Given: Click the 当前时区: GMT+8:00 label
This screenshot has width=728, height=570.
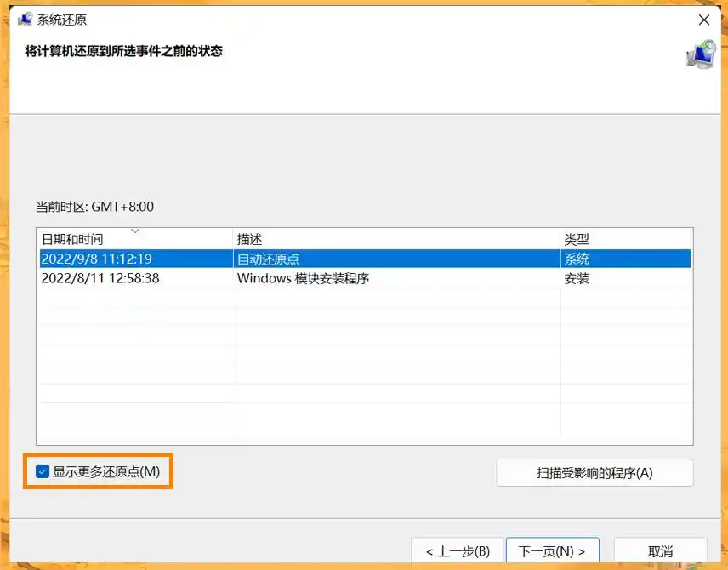Looking at the screenshot, I should [x=94, y=207].
